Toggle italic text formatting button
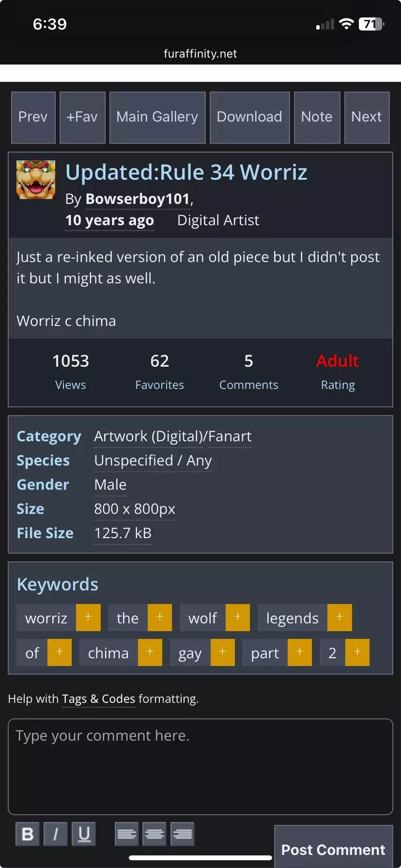This screenshot has height=868, width=401. click(56, 834)
